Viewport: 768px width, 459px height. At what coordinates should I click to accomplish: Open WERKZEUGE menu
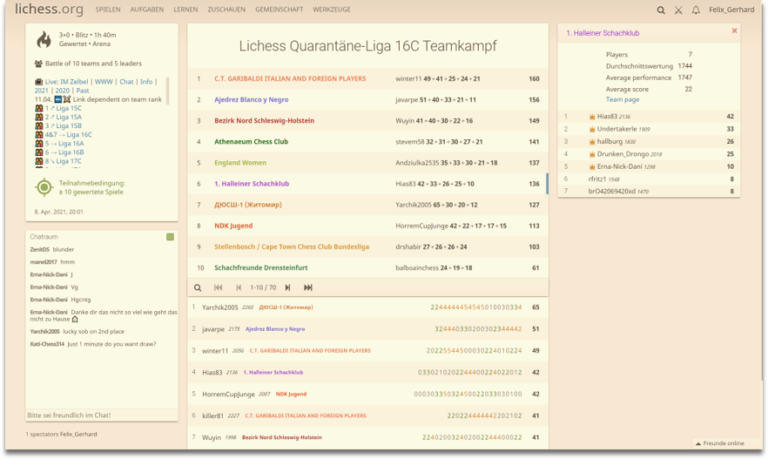point(332,10)
